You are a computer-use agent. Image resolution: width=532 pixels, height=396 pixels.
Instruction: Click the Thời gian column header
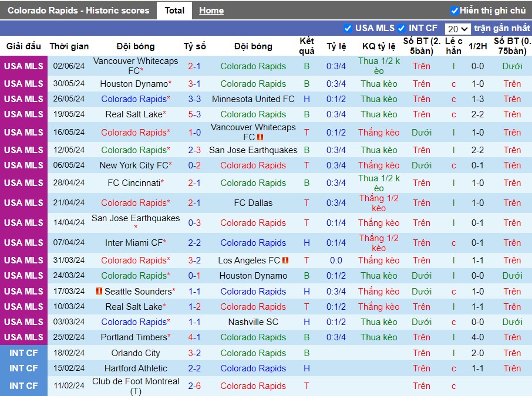click(69, 46)
